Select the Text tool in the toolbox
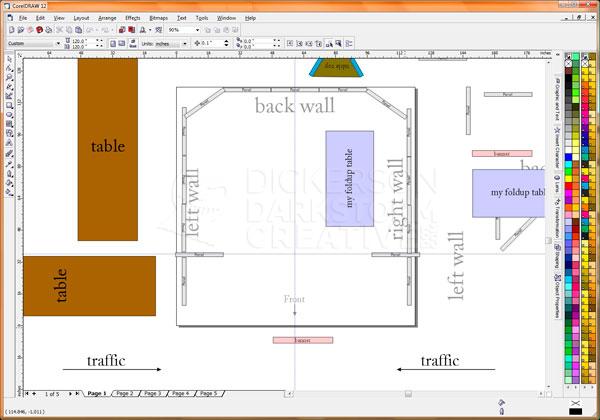 (x=9, y=142)
